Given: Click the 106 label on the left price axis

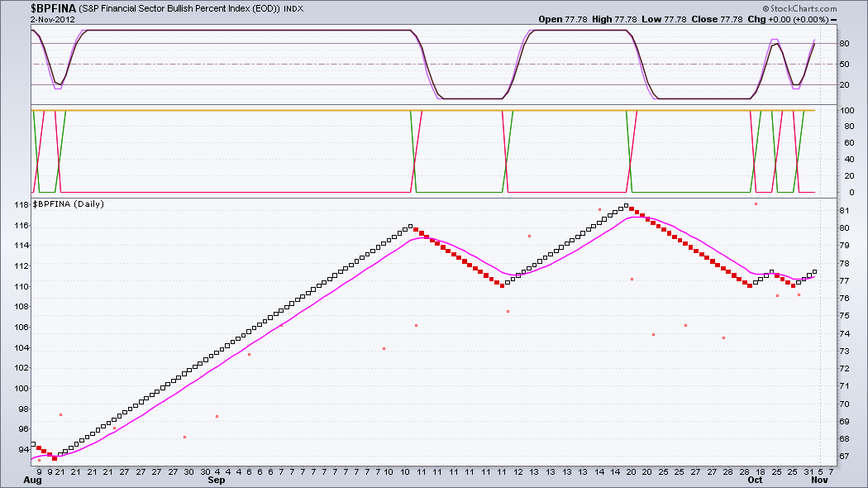Looking at the screenshot, I should pyautogui.click(x=21, y=327).
